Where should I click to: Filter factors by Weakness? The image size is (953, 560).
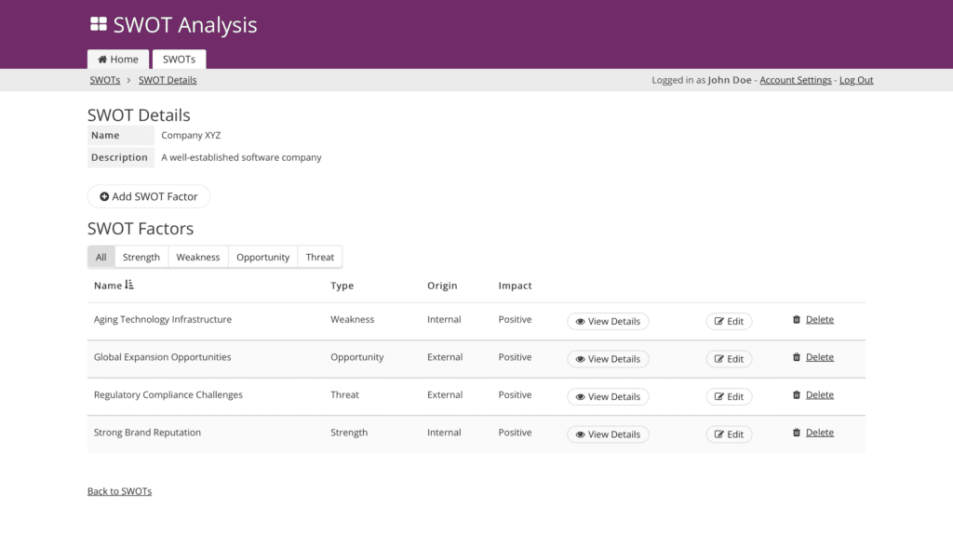(x=198, y=258)
